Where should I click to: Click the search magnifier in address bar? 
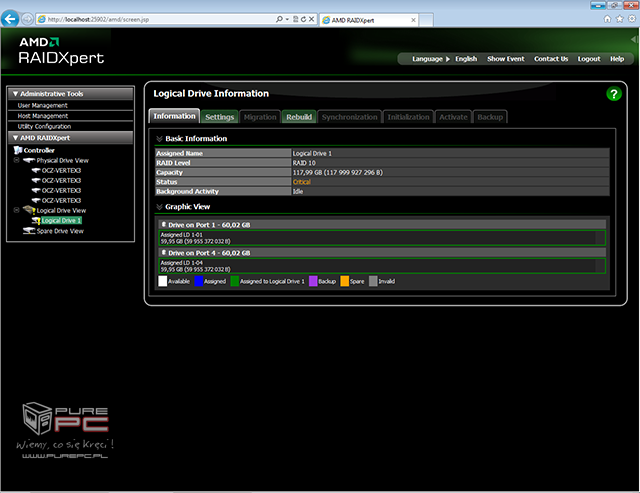tap(279, 19)
